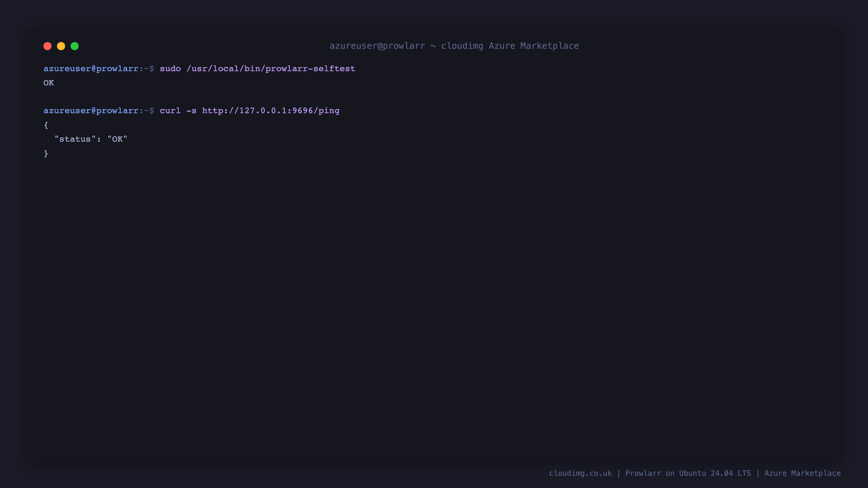The width and height of the screenshot is (868, 488).
Task: Close the terminal with the red button
Action: coord(47,46)
